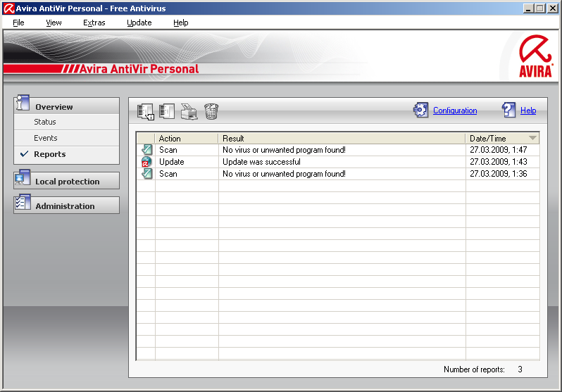Open the Configuration link
The width and height of the screenshot is (562, 392).
click(455, 110)
